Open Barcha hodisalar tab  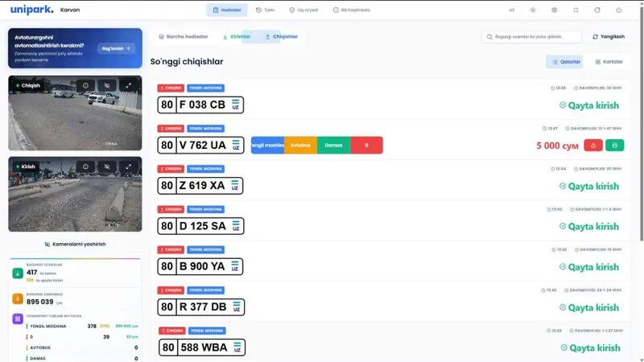pos(184,36)
